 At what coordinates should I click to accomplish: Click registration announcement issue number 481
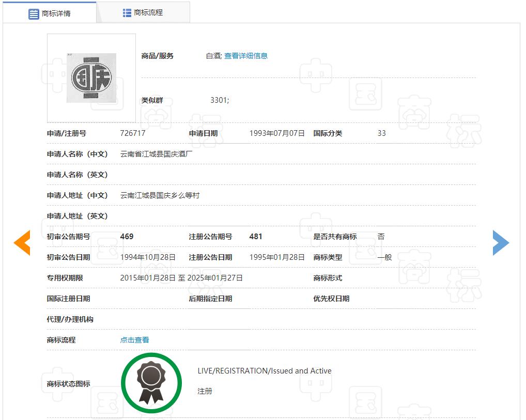click(256, 237)
